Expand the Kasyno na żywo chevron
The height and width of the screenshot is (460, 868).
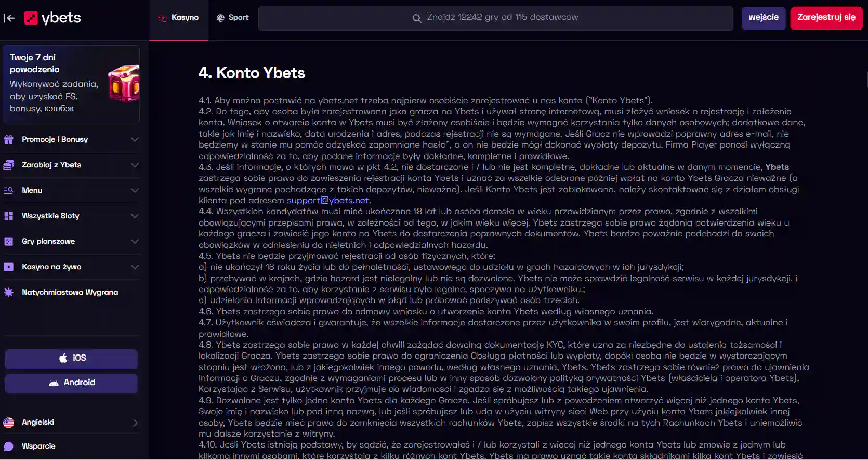pos(135,267)
